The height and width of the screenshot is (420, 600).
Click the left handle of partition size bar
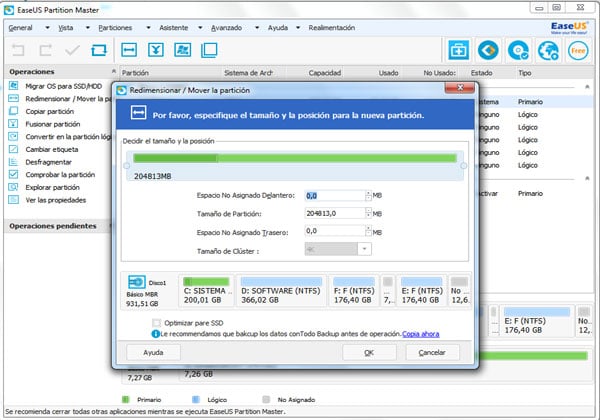coord(127,166)
